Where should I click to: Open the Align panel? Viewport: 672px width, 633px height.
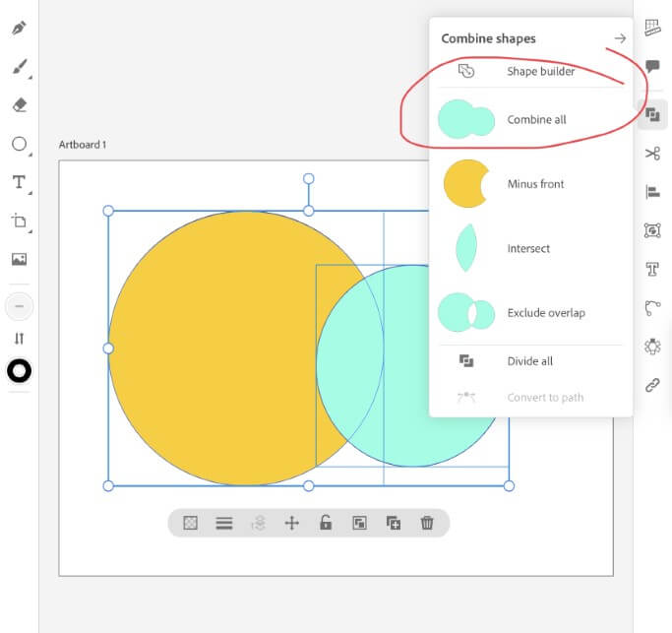pos(652,192)
